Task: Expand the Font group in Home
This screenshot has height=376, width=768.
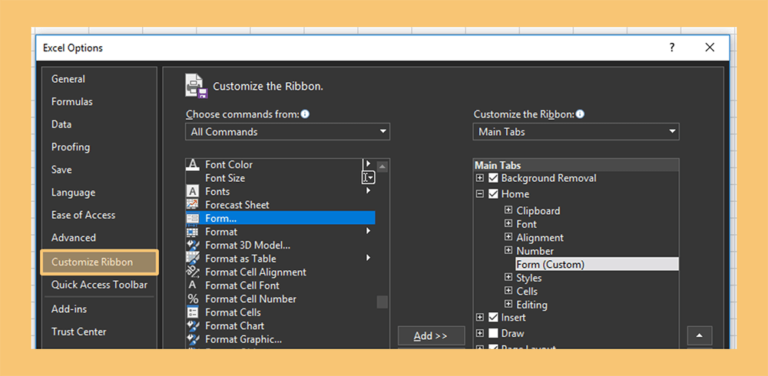Action: tap(508, 224)
